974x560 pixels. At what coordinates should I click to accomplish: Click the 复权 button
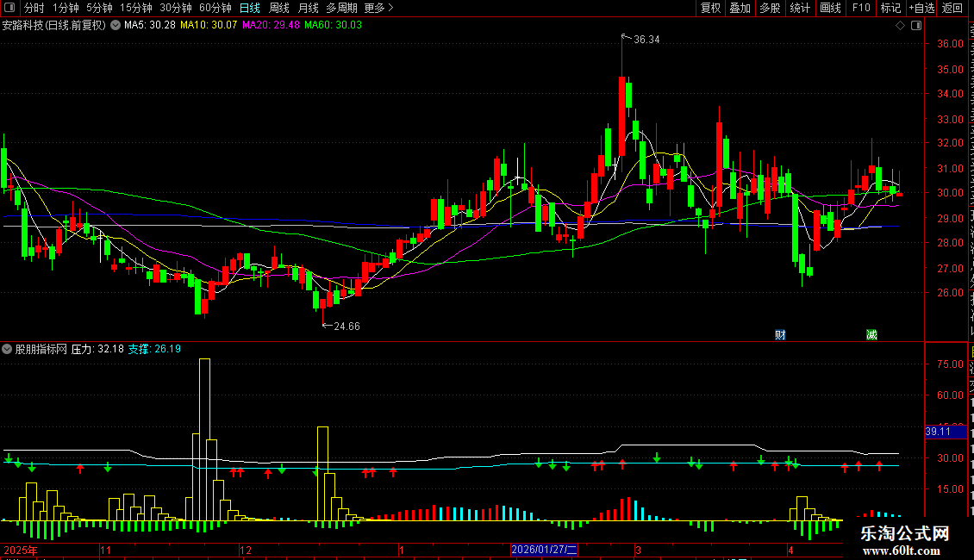[x=710, y=8]
